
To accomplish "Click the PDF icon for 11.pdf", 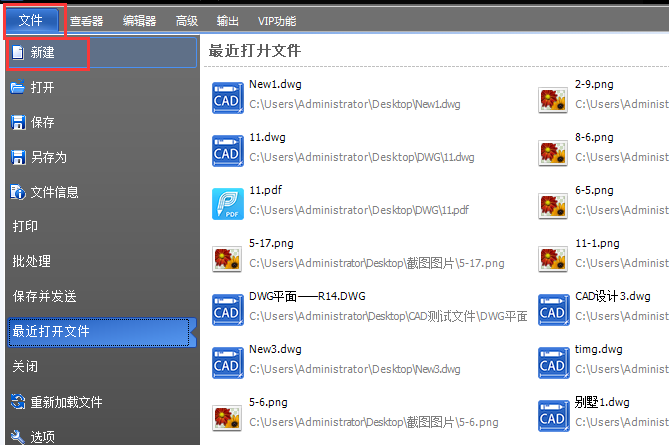I will tap(228, 204).
